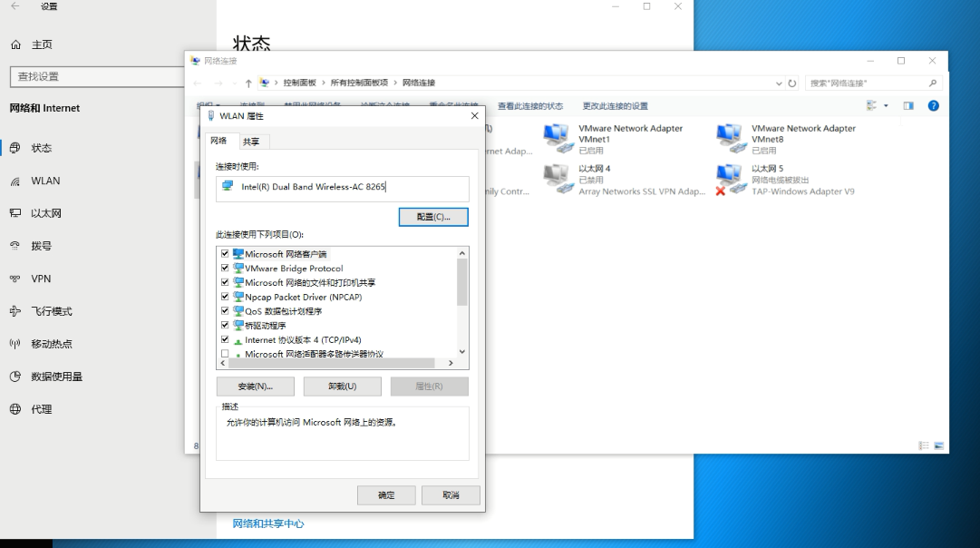980x548 pixels.
Task: Click the Home icon in Settings sidebar
Action: coord(15,44)
